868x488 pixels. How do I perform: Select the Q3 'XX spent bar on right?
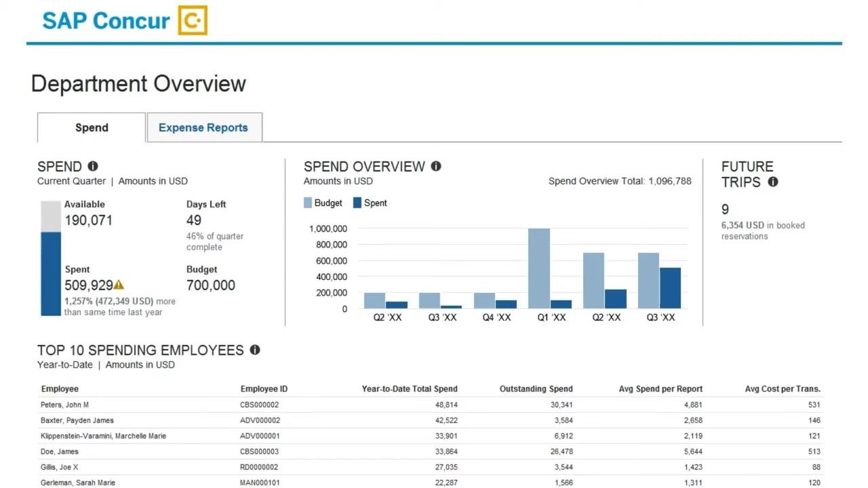(670, 288)
